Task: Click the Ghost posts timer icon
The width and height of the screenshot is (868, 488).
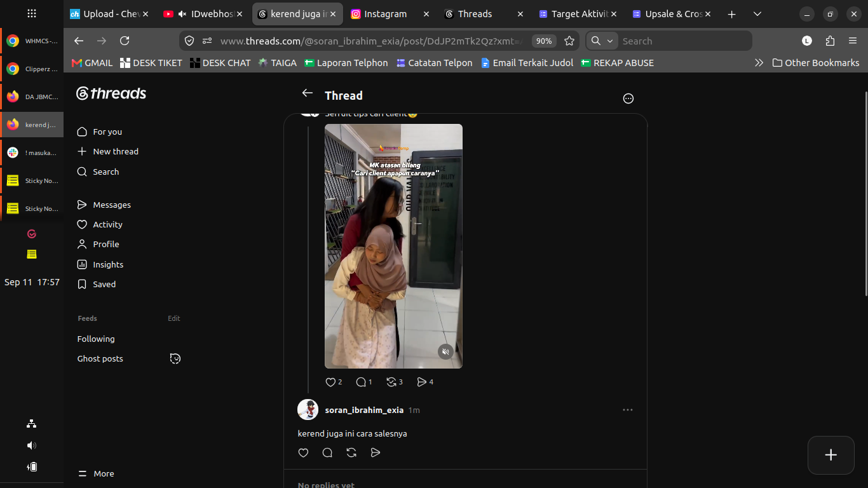Action: [175, 358]
